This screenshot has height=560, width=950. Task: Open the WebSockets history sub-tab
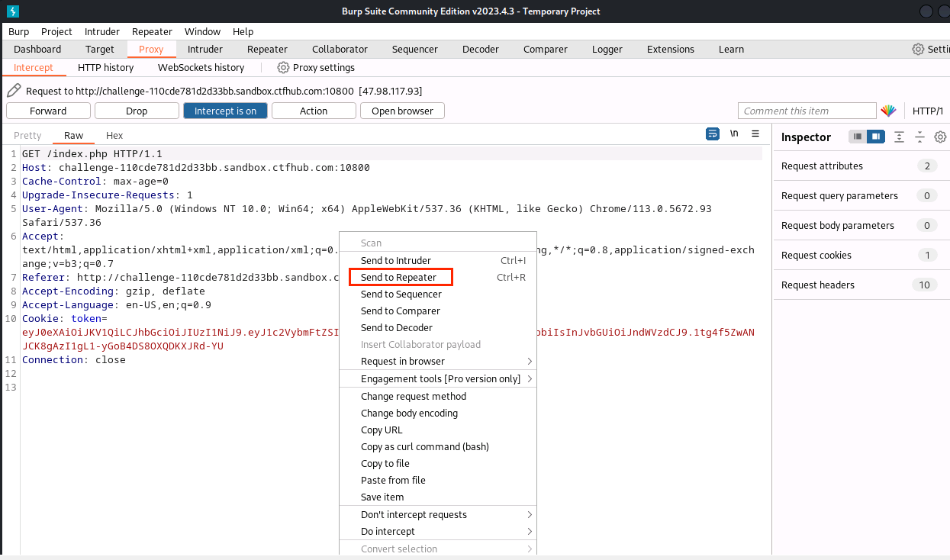pyautogui.click(x=201, y=67)
